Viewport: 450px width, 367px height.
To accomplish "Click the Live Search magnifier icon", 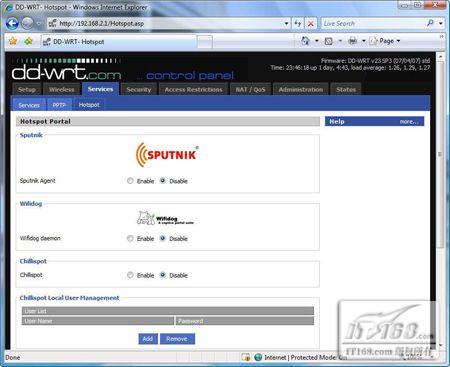I will tap(430, 23).
